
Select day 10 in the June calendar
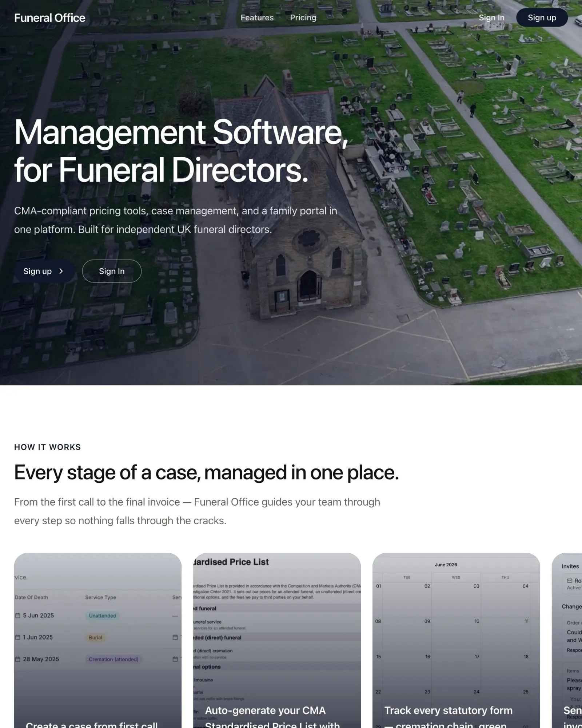click(x=477, y=621)
